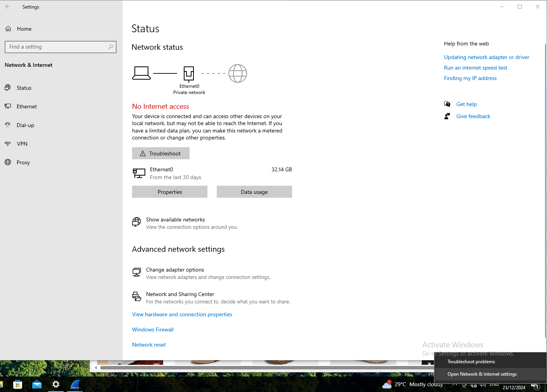Viewport: 547px width, 392px height.
Task: Open Microsoft Store from taskbar
Action: [17, 385]
